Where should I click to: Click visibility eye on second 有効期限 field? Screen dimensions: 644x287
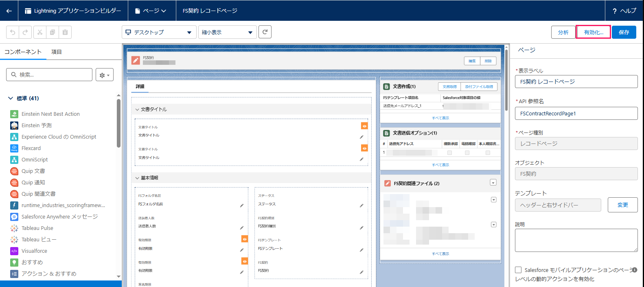pos(245,261)
